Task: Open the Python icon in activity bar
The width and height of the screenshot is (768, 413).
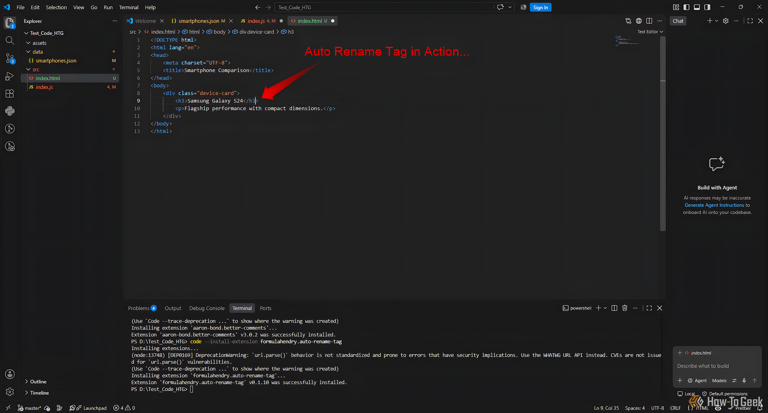Action: (x=9, y=111)
